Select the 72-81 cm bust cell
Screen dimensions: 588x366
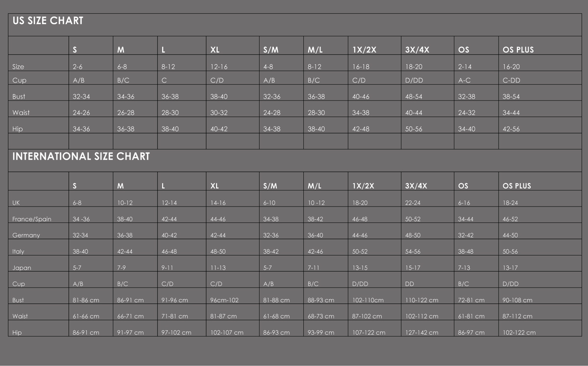(471, 300)
